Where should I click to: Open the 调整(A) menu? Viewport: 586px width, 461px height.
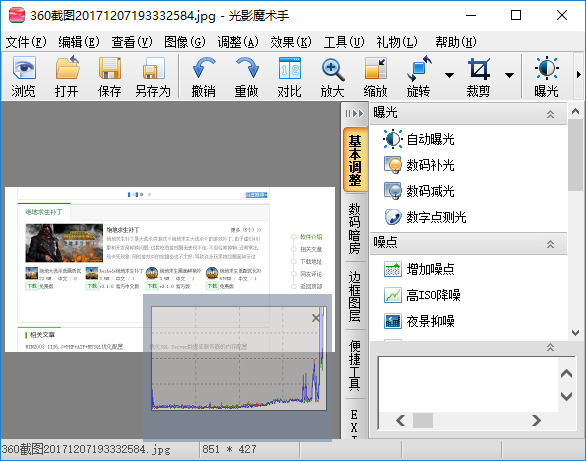[238, 42]
